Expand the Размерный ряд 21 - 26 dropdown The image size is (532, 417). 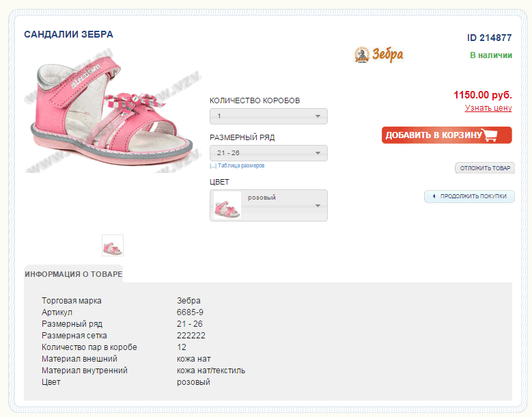tap(268, 153)
